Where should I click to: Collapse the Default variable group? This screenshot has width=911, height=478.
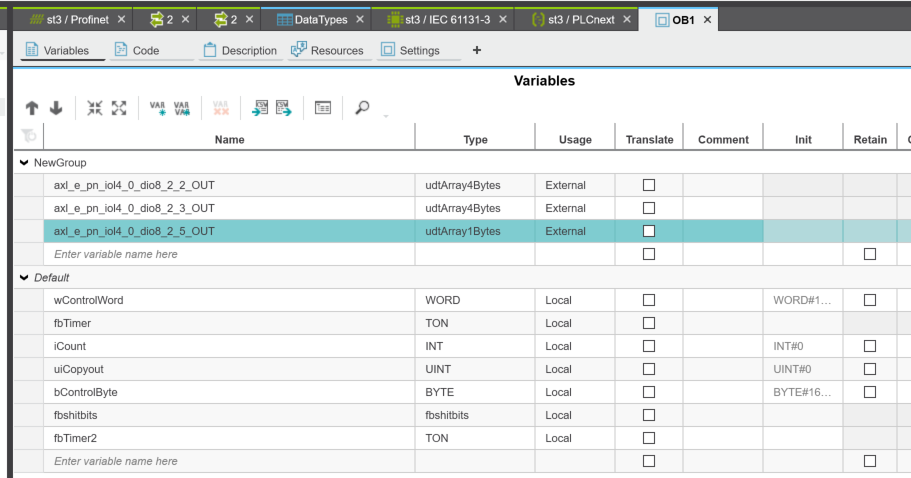pyautogui.click(x=23, y=277)
